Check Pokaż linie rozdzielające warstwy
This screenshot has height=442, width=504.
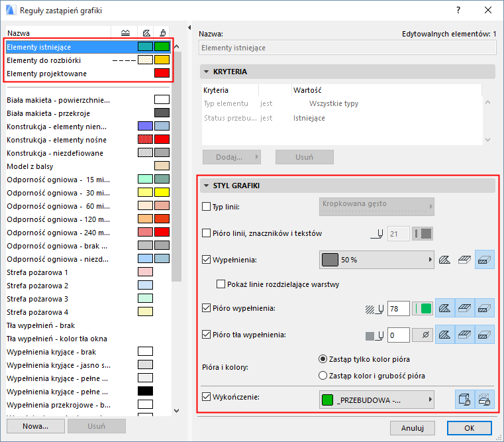pyautogui.click(x=221, y=284)
